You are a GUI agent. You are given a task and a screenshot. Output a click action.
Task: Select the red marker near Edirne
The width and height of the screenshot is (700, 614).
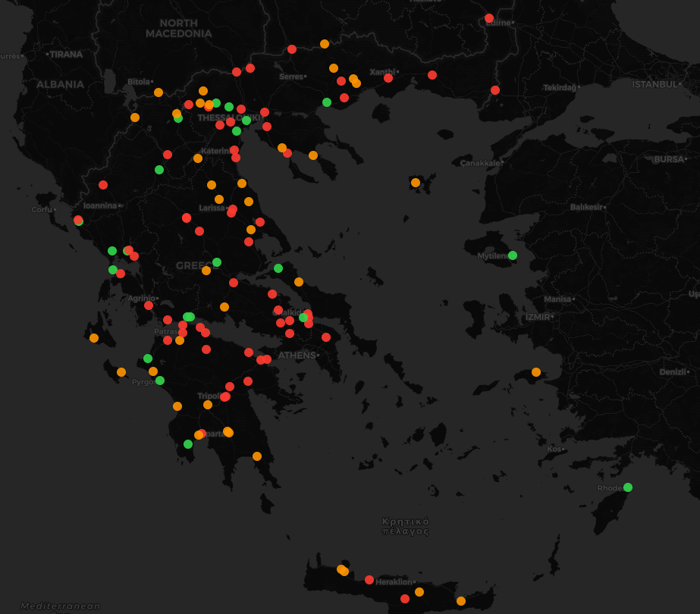click(489, 18)
